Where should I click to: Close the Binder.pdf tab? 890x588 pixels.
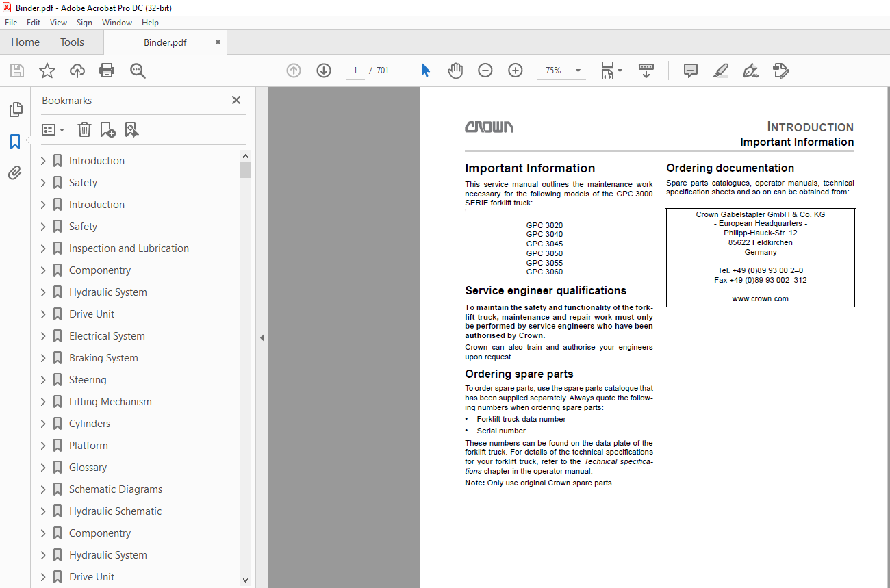pyautogui.click(x=218, y=42)
